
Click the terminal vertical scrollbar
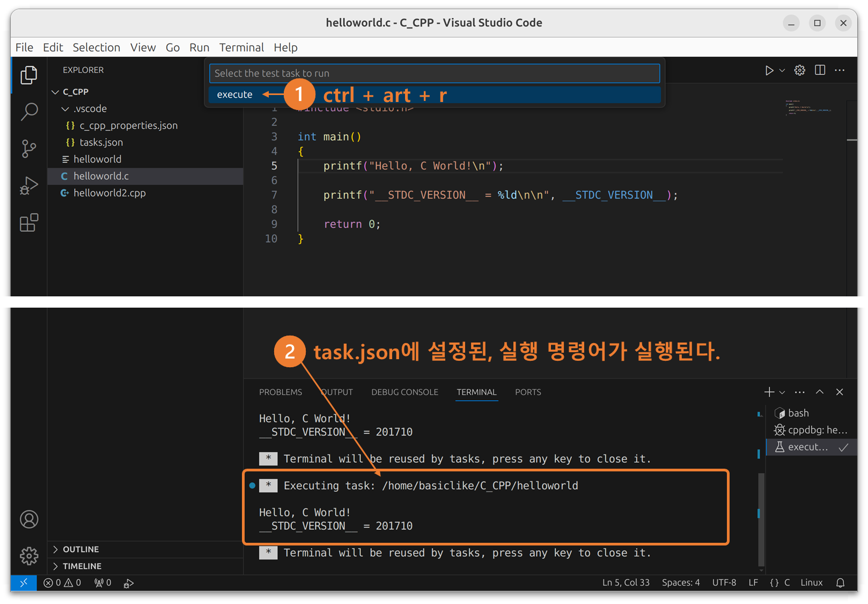point(761,519)
